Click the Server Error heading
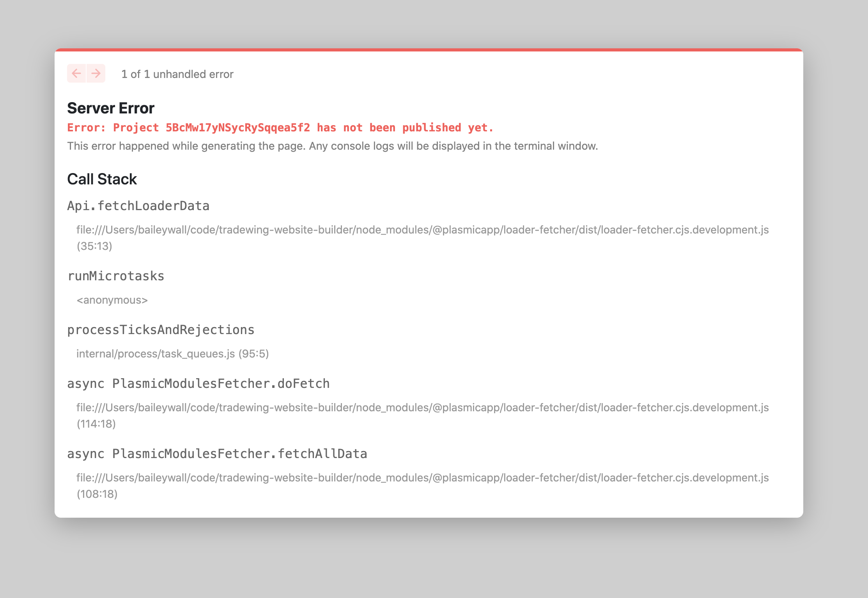The image size is (868, 598). pos(111,108)
